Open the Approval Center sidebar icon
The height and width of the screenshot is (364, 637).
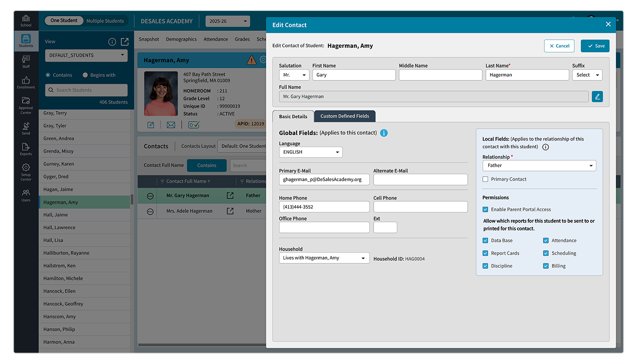(26, 106)
